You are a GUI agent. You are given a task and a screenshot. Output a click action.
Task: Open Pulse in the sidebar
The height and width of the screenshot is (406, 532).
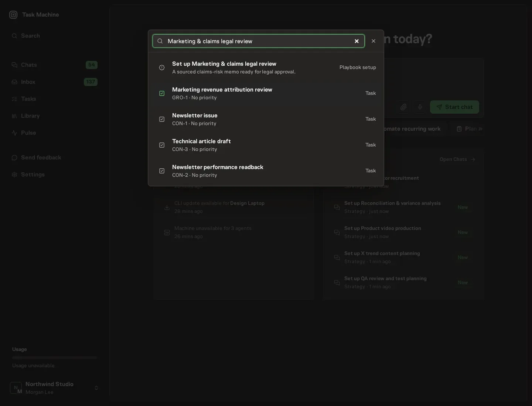point(54,133)
